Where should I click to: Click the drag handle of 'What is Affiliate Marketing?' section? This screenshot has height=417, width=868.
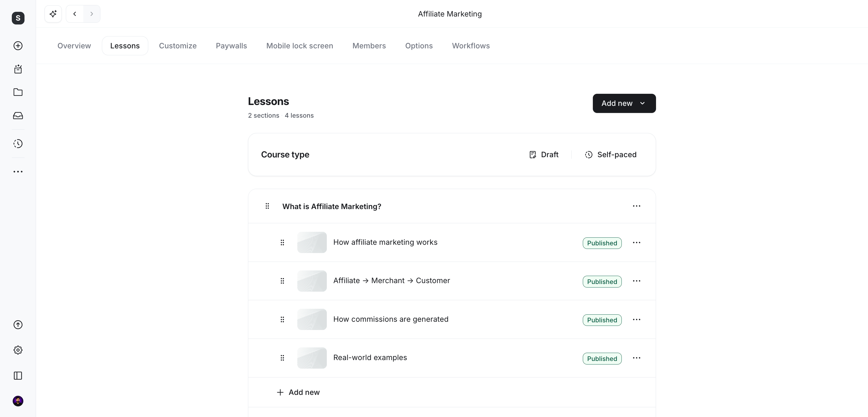[x=267, y=206]
